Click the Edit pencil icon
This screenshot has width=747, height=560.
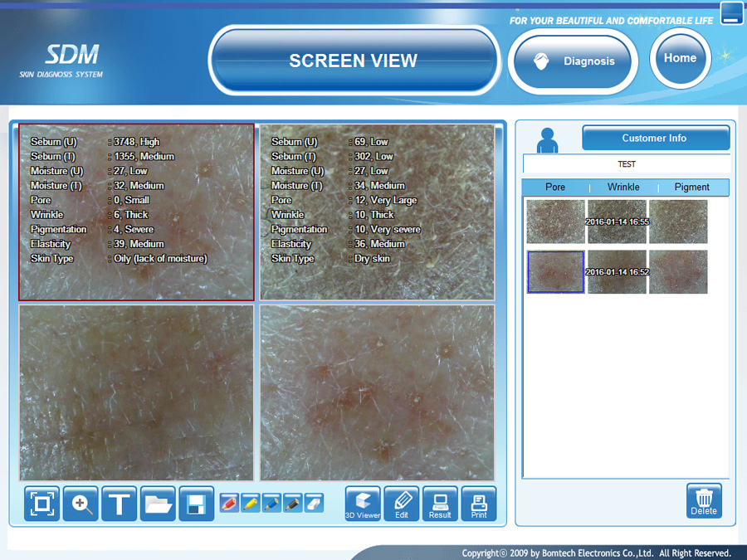coord(402,504)
